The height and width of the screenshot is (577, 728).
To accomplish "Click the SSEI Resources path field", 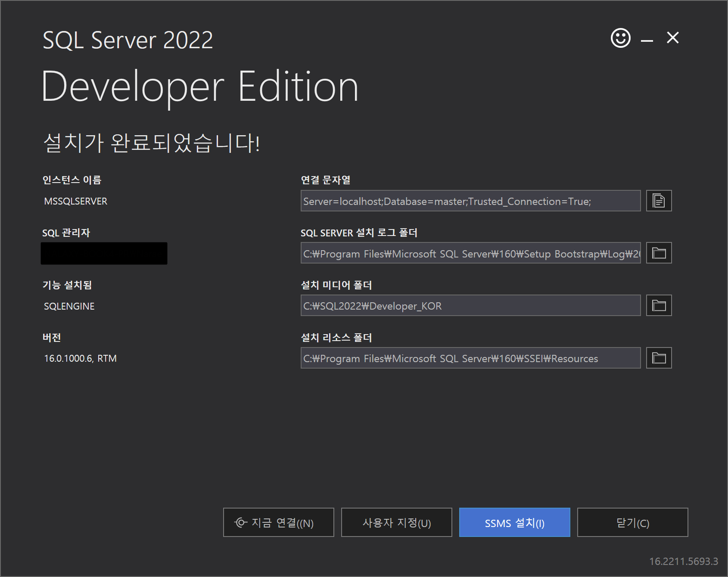I will [470, 358].
